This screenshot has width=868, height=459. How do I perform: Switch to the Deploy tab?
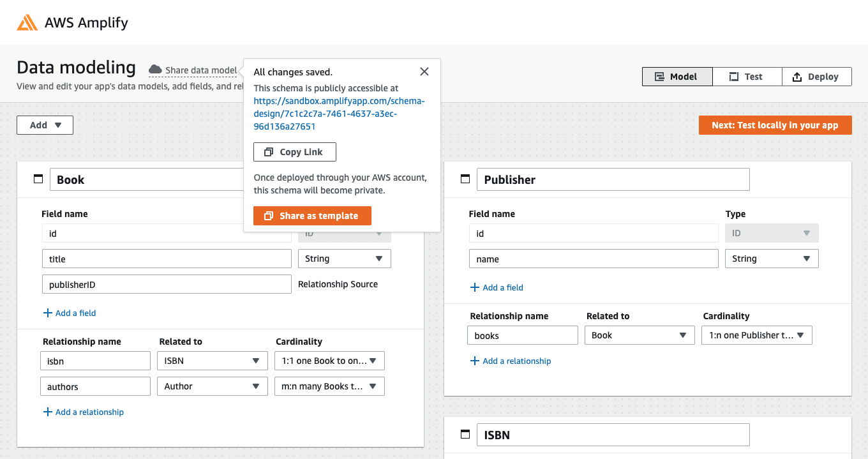point(817,77)
